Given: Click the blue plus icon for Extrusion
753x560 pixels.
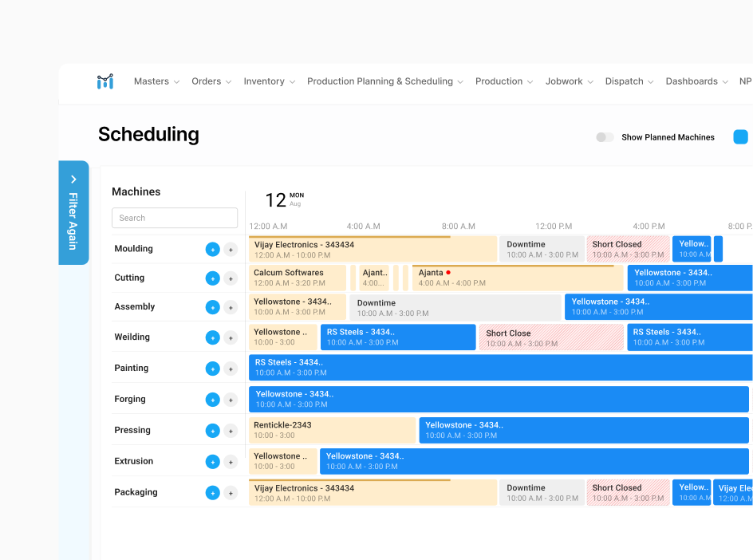Looking at the screenshot, I should [x=212, y=462].
